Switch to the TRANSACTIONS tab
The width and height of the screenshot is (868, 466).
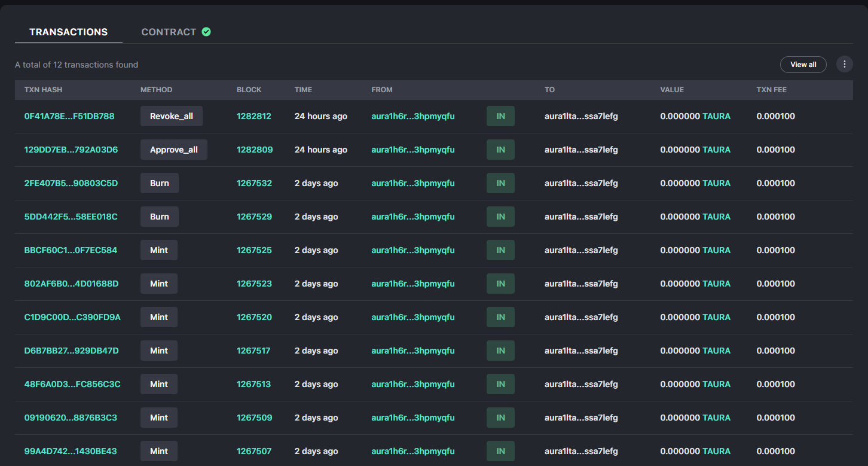point(69,32)
